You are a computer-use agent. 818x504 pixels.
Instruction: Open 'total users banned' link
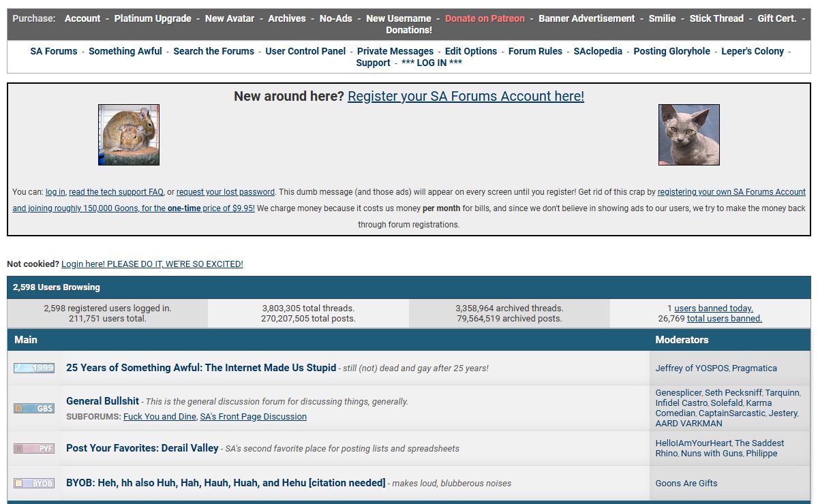click(725, 319)
